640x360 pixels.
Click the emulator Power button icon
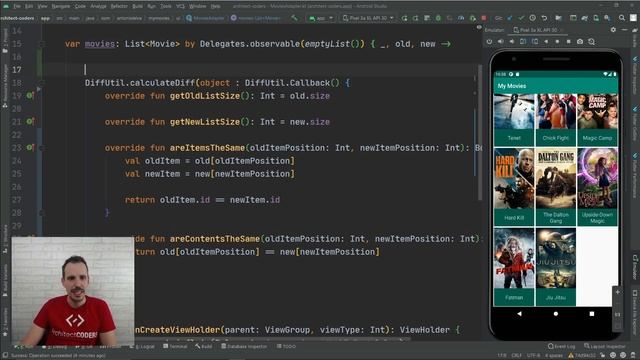[489, 42]
